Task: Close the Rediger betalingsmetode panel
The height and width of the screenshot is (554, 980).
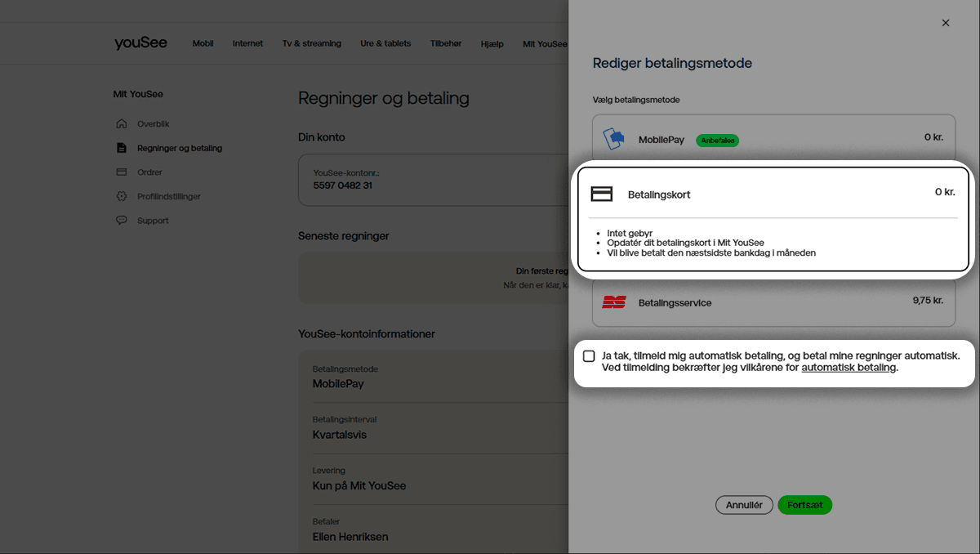Action: click(x=946, y=23)
